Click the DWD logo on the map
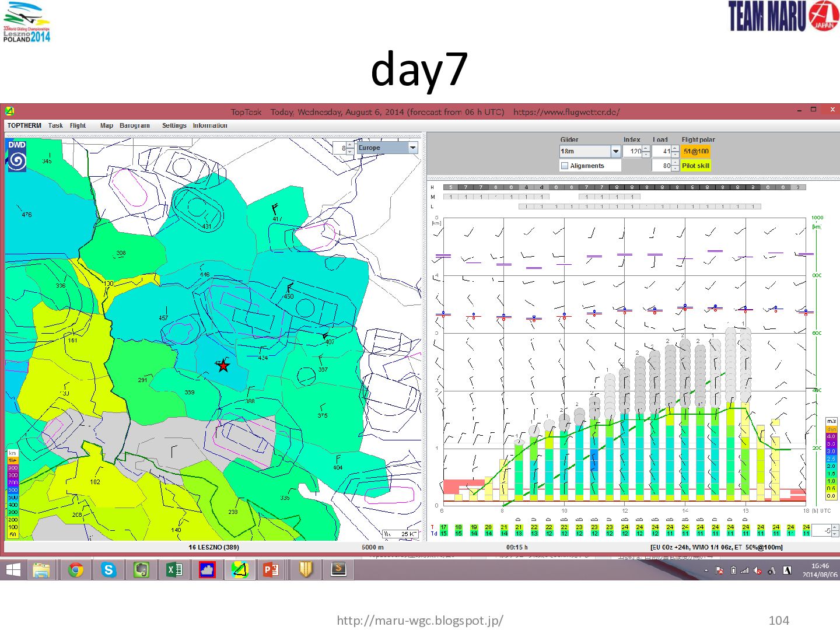840x630 pixels. [16, 155]
